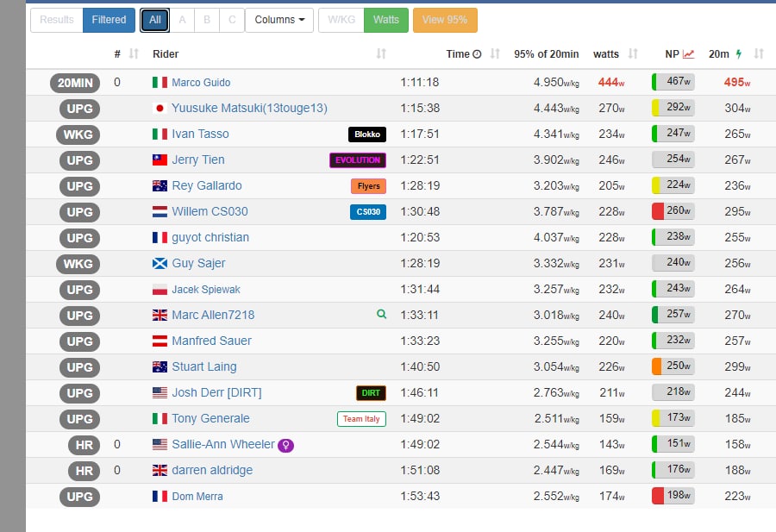Open Tony Generale rider profile
776x532 pixels.
coord(211,419)
